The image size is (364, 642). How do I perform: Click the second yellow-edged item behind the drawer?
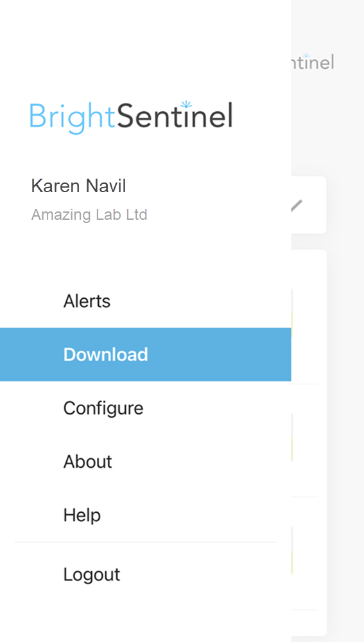pos(292,438)
